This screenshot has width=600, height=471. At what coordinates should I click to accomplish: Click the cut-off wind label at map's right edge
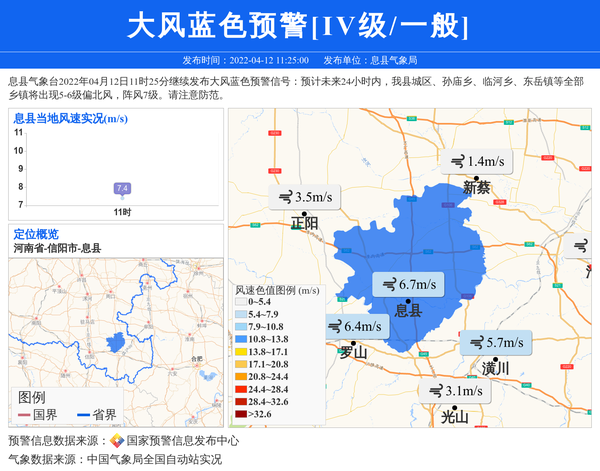click(x=578, y=245)
